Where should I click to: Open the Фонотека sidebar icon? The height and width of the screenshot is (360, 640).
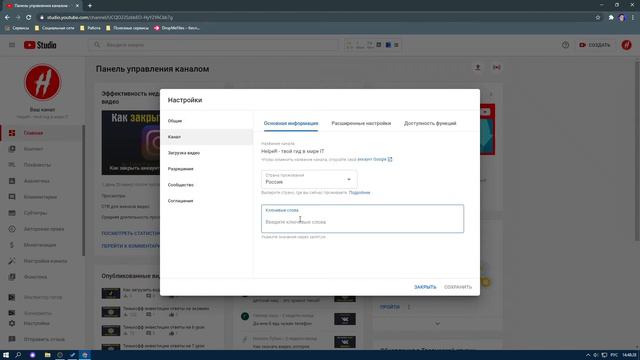click(12, 277)
